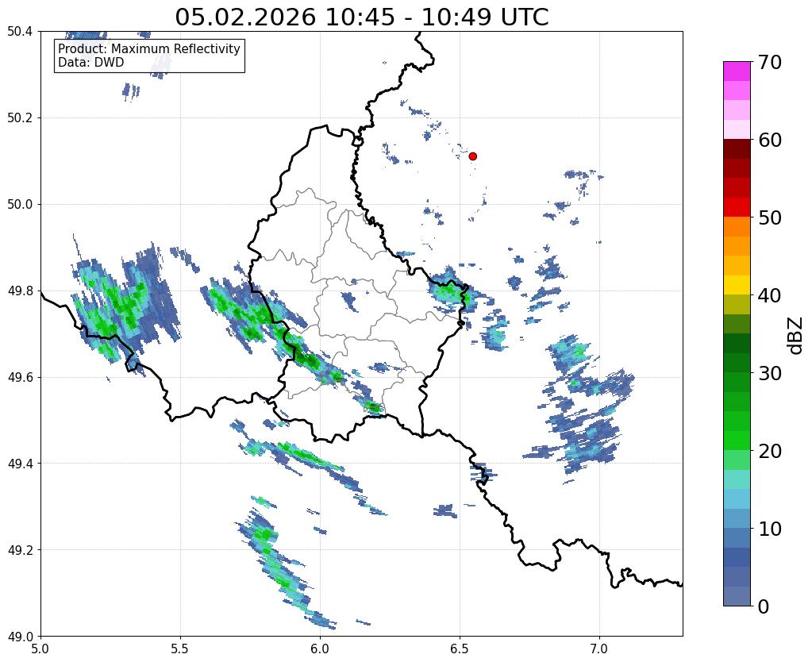Click the bright green 20 dBZ swatch
The height and width of the screenshot is (662, 812).
click(x=737, y=441)
